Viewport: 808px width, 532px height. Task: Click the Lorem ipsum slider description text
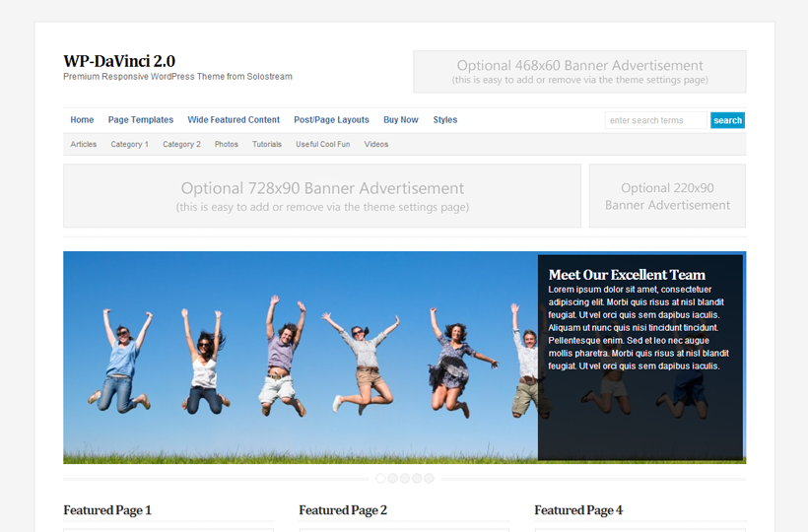[x=639, y=327]
